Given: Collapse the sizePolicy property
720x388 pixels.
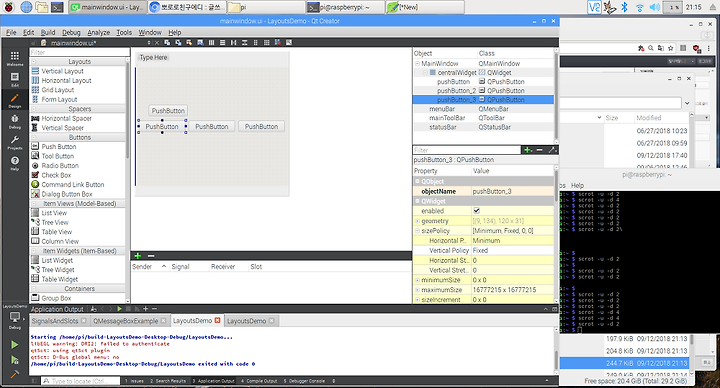Looking at the screenshot, I should click(x=417, y=231).
